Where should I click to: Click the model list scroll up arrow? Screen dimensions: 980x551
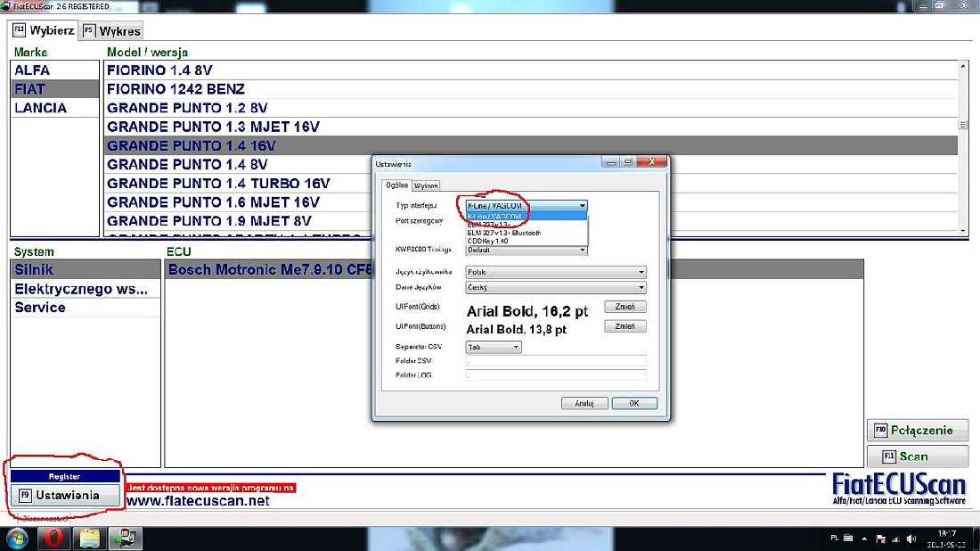click(963, 66)
